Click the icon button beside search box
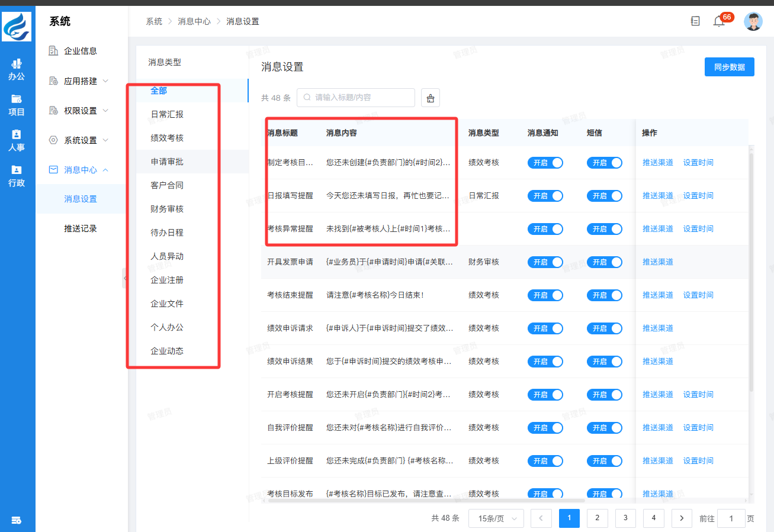774x532 pixels. click(x=431, y=98)
